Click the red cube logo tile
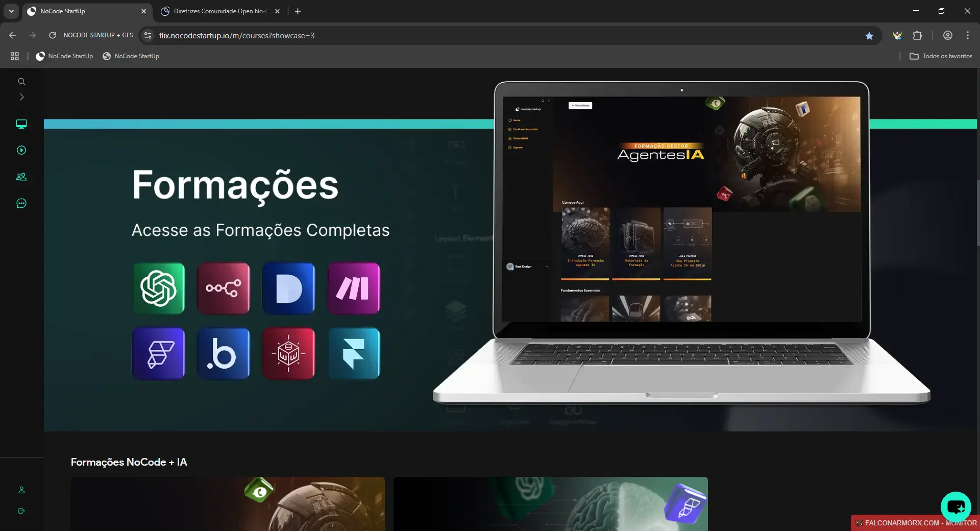The height and width of the screenshot is (531, 980). (288, 353)
